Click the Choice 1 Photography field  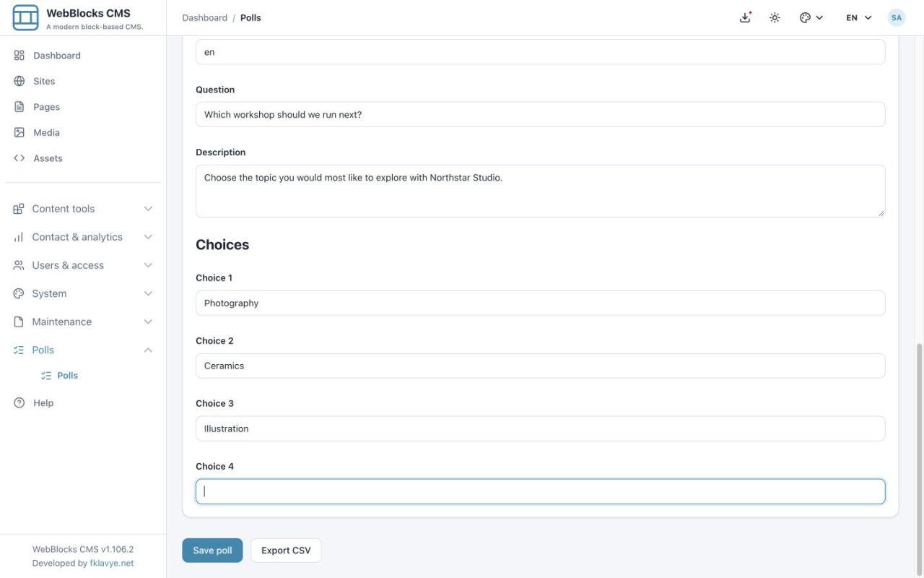[x=540, y=303]
